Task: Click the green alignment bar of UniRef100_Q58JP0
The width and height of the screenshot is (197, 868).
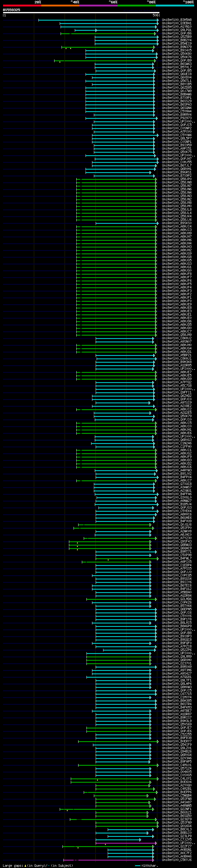Action: pos(117,179)
